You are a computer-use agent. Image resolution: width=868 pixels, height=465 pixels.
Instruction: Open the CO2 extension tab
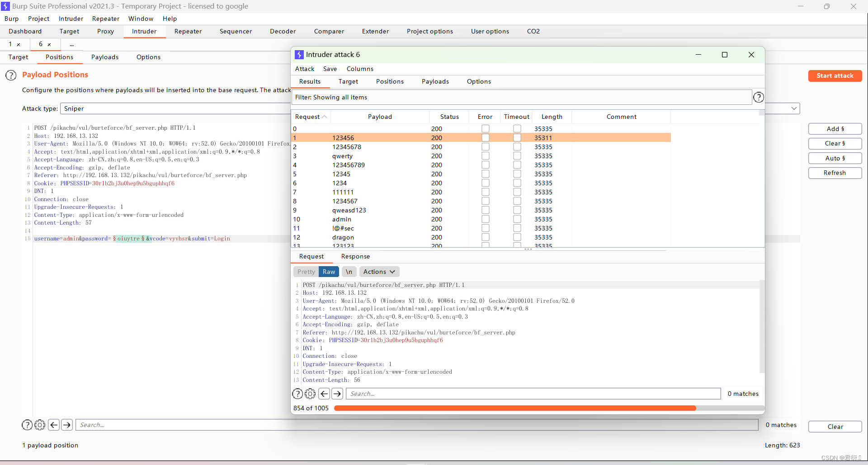coord(533,31)
